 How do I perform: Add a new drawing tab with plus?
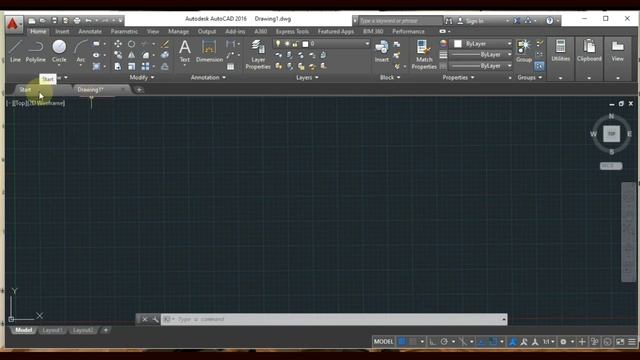(x=139, y=89)
